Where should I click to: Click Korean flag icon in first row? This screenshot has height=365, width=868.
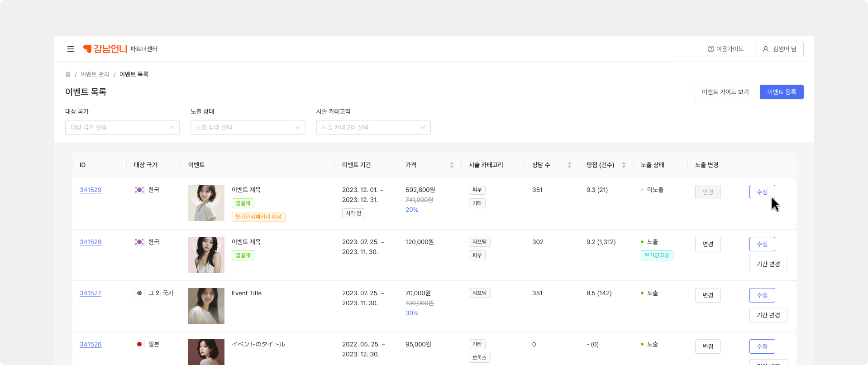139,190
